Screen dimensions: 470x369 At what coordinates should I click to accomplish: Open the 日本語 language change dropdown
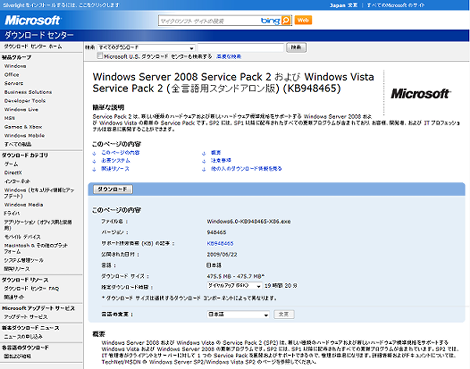click(238, 314)
